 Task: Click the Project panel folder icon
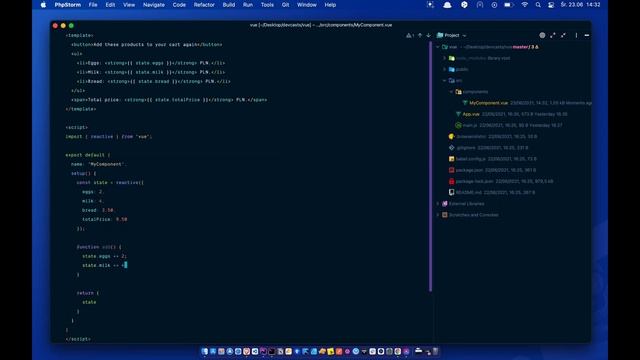pyautogui.click(x=440, y=36)
